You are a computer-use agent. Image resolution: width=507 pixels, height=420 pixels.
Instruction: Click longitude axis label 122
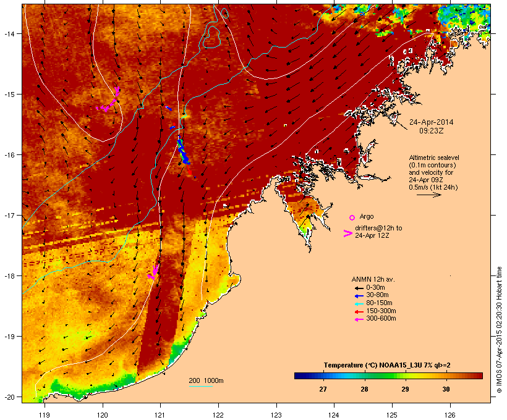point(218,415)
